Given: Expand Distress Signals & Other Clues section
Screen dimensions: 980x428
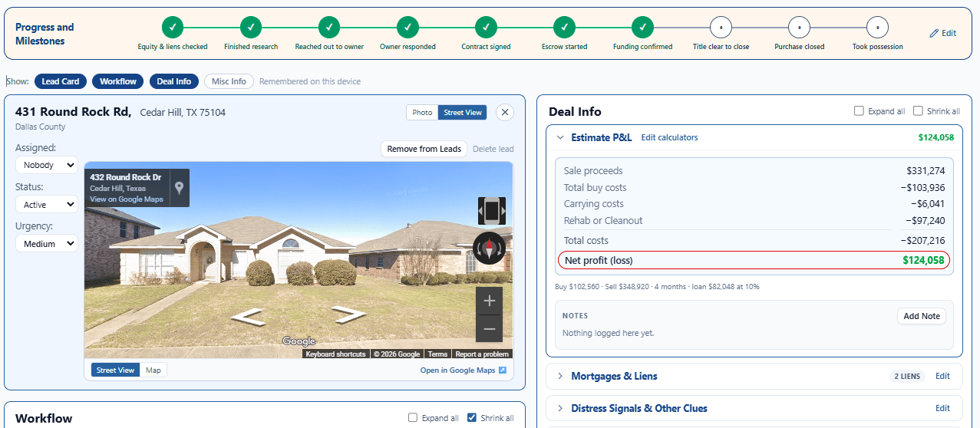Looking at the screenshot, I should [x=560, y=408].
